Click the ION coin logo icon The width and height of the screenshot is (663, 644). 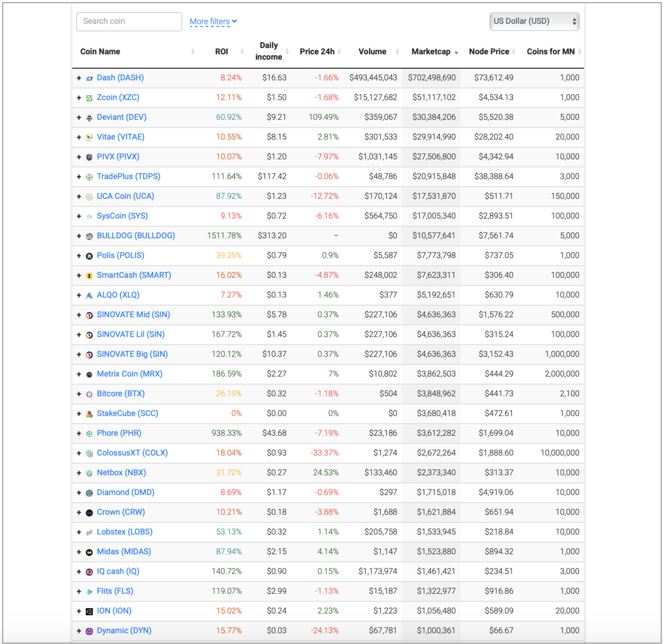coord(89,611)
